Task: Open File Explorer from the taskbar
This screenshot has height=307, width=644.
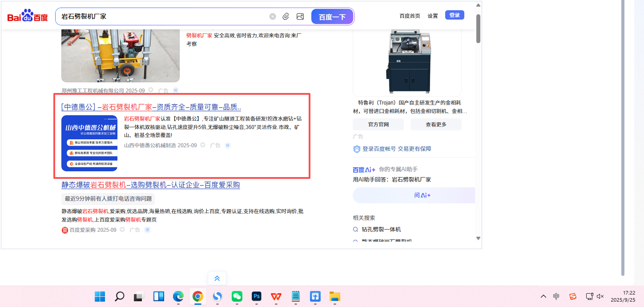Action: (x=335, y=296)
